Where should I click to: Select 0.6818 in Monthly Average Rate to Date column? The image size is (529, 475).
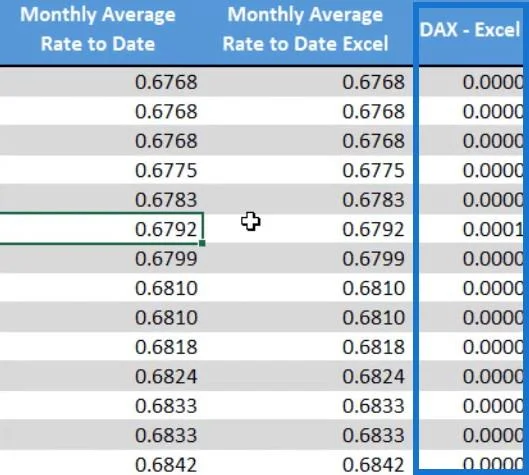[166, 347]
